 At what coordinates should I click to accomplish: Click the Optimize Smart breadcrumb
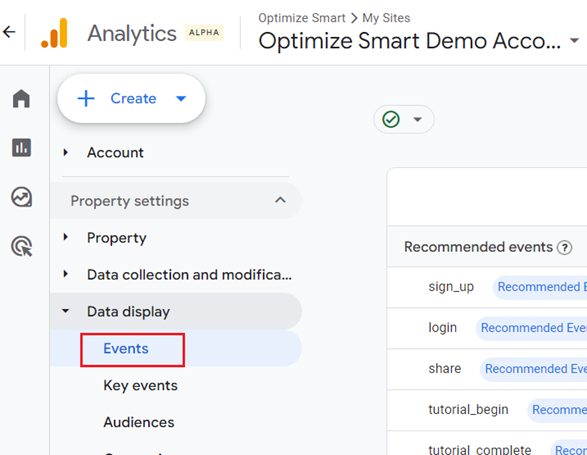(302, 18)
